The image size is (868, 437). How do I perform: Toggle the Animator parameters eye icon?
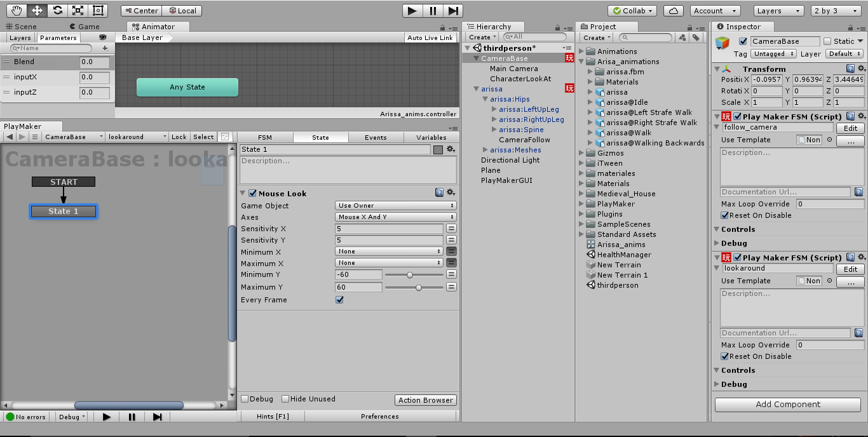pos(103,37)
